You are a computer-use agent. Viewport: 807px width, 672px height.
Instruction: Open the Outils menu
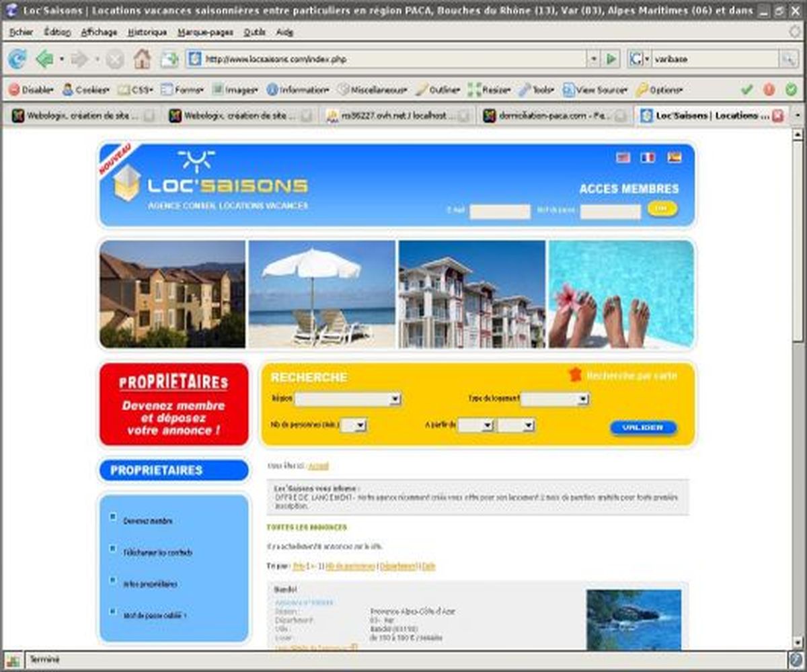click(x=255, y=32)
